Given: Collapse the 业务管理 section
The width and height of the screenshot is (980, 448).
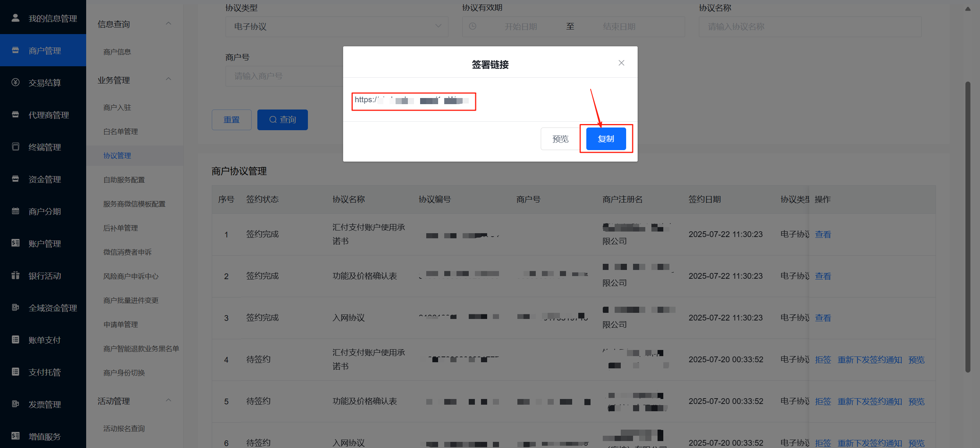Looking at the screenshot, I should point(169,79).
